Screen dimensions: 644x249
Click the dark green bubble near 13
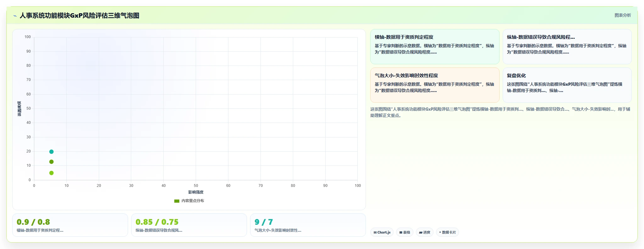tap(51, 162)
